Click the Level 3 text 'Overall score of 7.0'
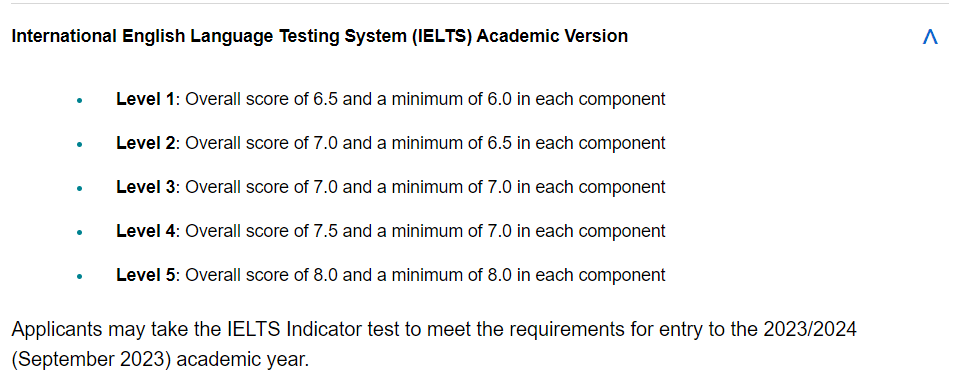The image size is (953, 392). (x=261, y=187)
